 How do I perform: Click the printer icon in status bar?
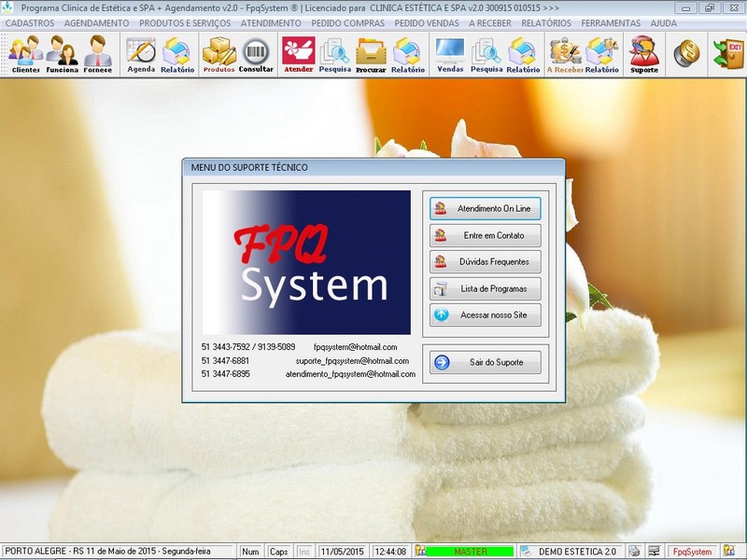click(x=634, y=551)
